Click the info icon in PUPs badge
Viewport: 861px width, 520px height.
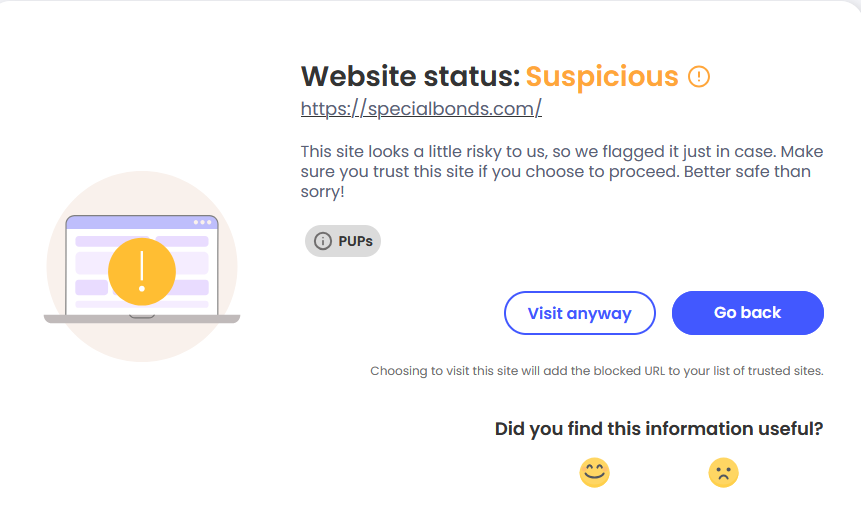point(323,241)
